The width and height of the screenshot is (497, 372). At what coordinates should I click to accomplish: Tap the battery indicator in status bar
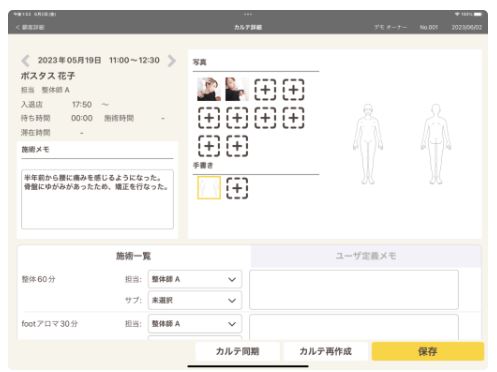(478, 14)
